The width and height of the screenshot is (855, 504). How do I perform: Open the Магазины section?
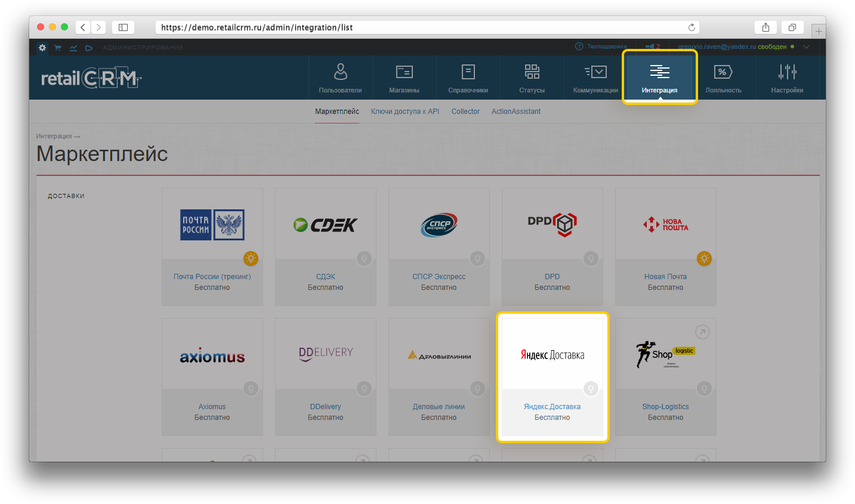(404, 78)
